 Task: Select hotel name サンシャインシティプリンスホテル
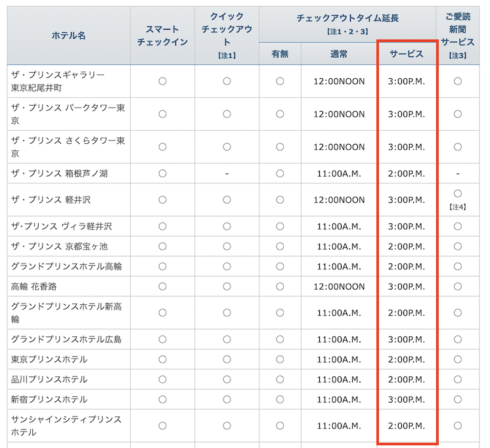66,426
